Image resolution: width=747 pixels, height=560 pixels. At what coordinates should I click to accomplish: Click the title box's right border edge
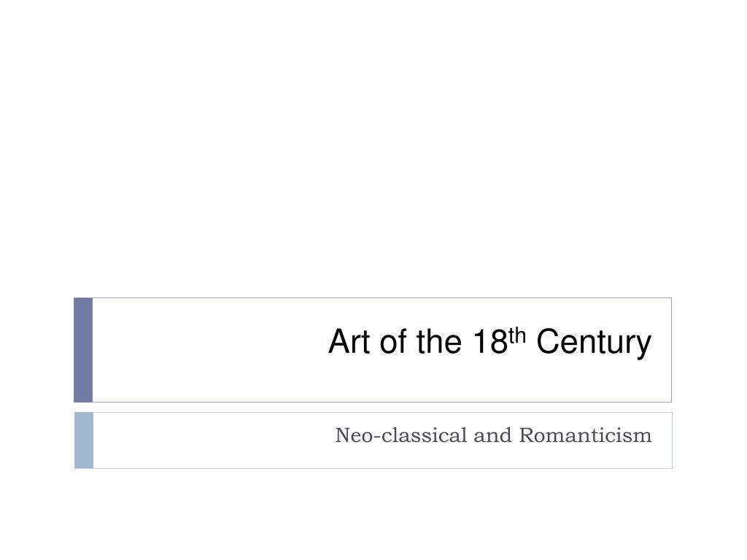click(x=672, y=350)
